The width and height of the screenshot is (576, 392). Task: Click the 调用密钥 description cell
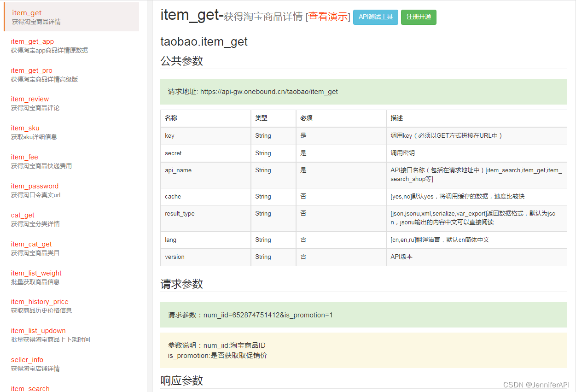click(x=477, y=153)
